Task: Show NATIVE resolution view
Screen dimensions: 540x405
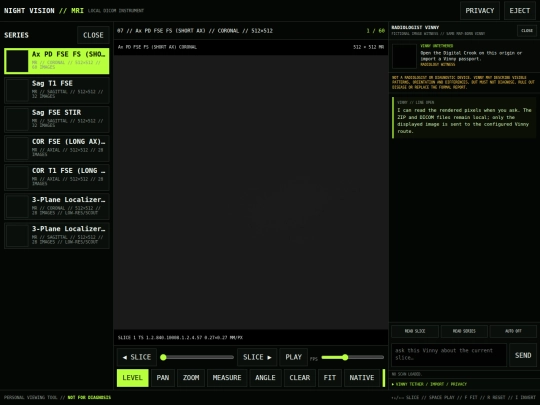Action: [362, 378]
